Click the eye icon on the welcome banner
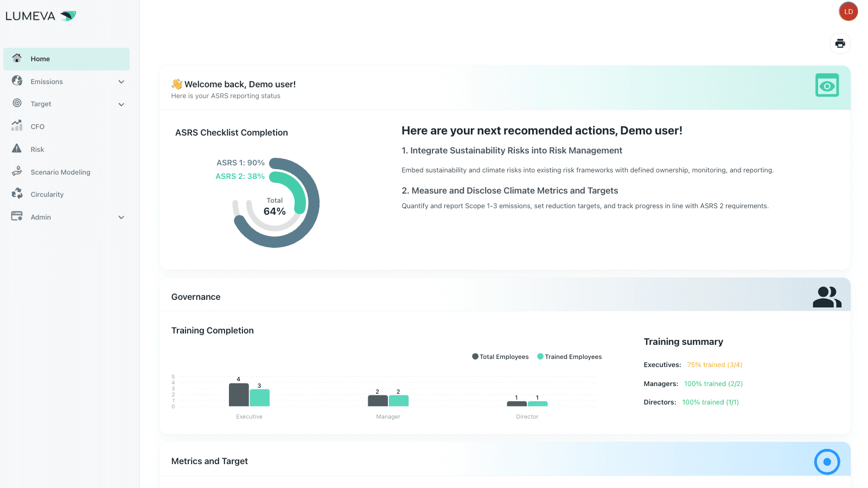The height and width of the screenshot is (488, 868). coord(827,85)
